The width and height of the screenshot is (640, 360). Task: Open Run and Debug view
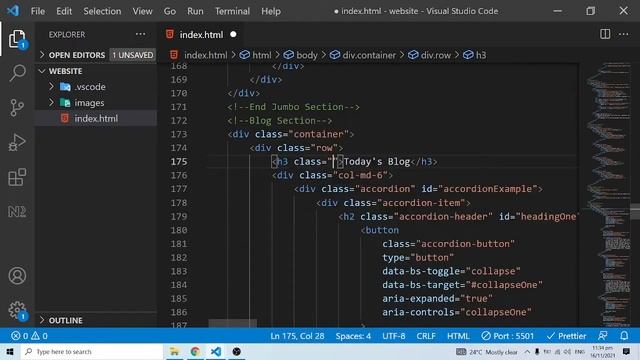(x=17, y=142)
